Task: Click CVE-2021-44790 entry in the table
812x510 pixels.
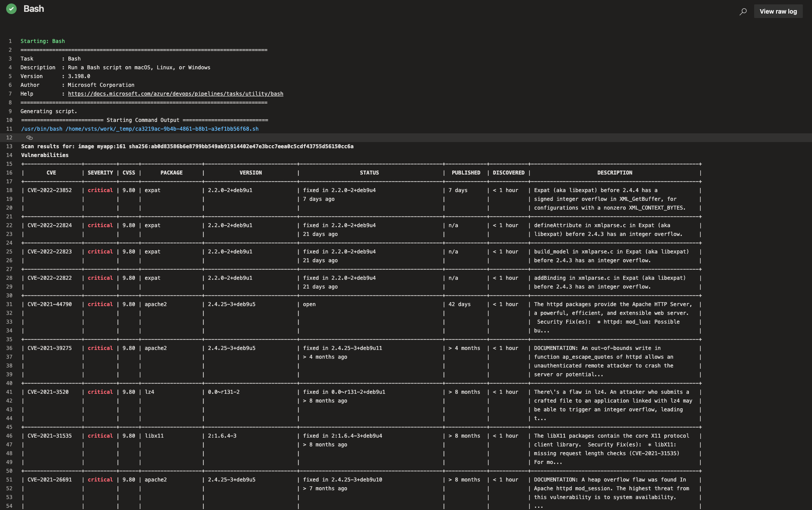Action: point(50,304)
